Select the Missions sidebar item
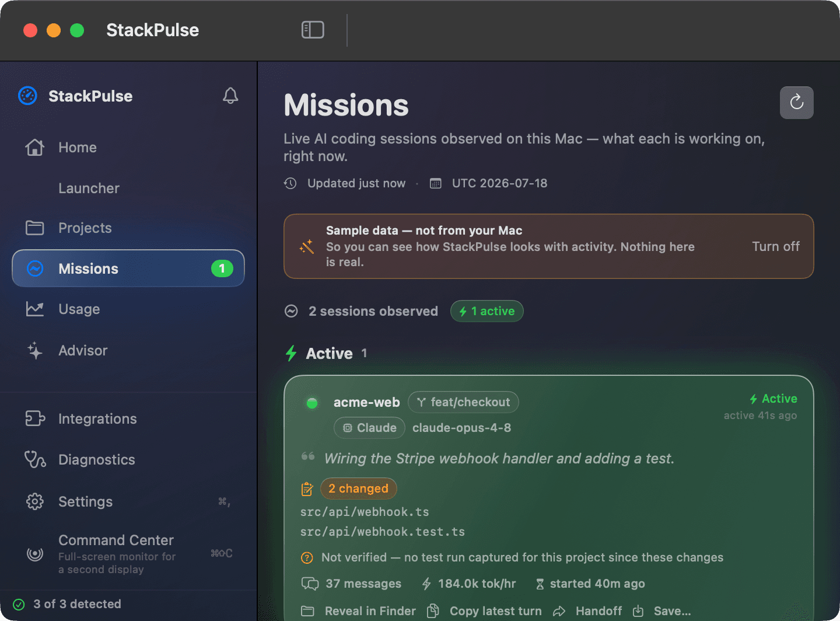 point(128,268)
